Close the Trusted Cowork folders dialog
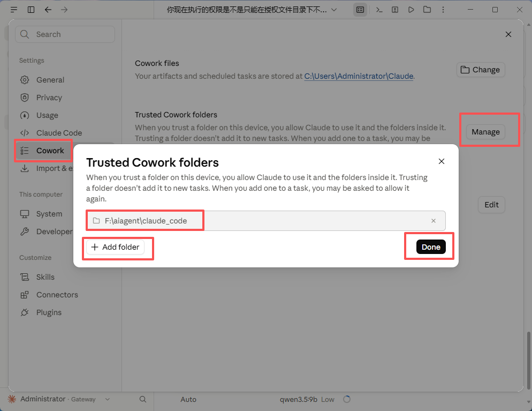Image resolution: width=532 pixels, height=411 pixels. click(442, 161)
